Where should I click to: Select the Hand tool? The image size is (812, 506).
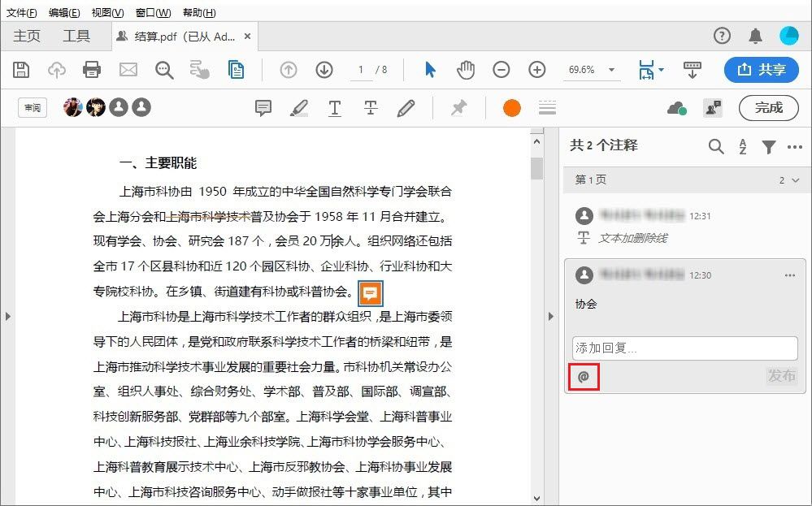tap(466, 70)
